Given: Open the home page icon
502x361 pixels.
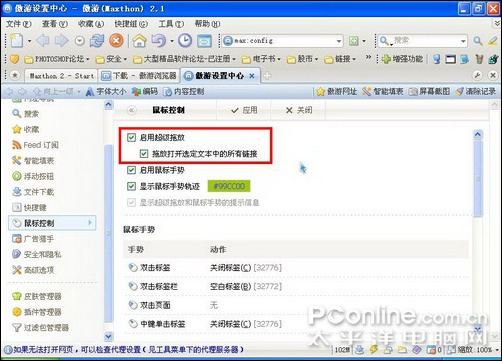Looking at the screenshot, I should click(139, 41).
